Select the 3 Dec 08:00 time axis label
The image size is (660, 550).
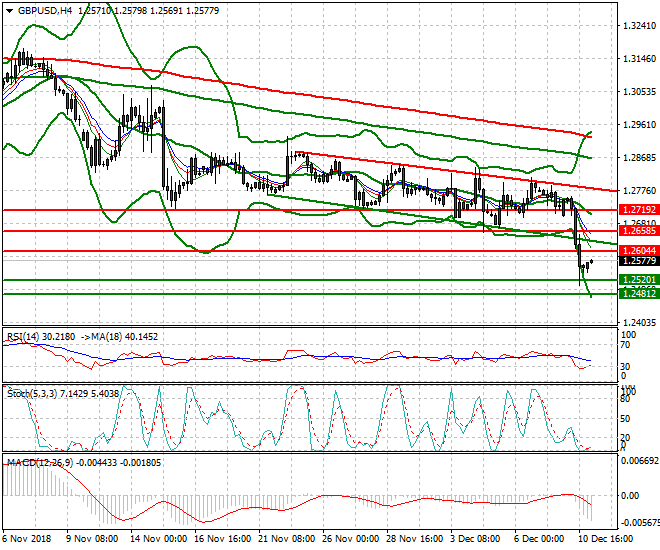(476, 539)
